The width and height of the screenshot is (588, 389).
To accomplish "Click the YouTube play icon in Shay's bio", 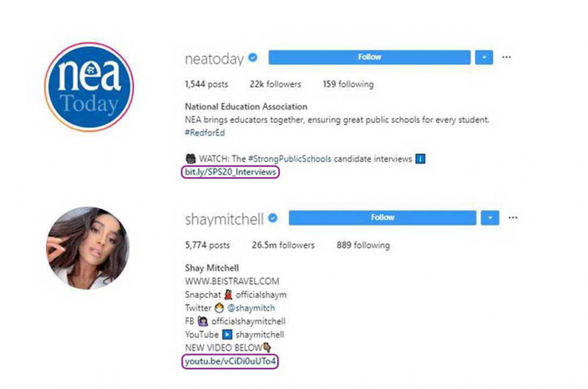I will tap(227, 334).
